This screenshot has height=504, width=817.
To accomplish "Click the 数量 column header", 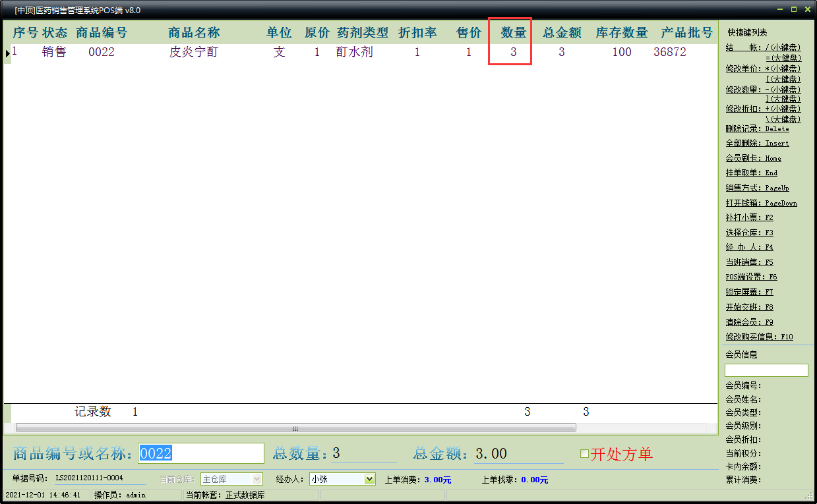I will (x=514, y=33).
